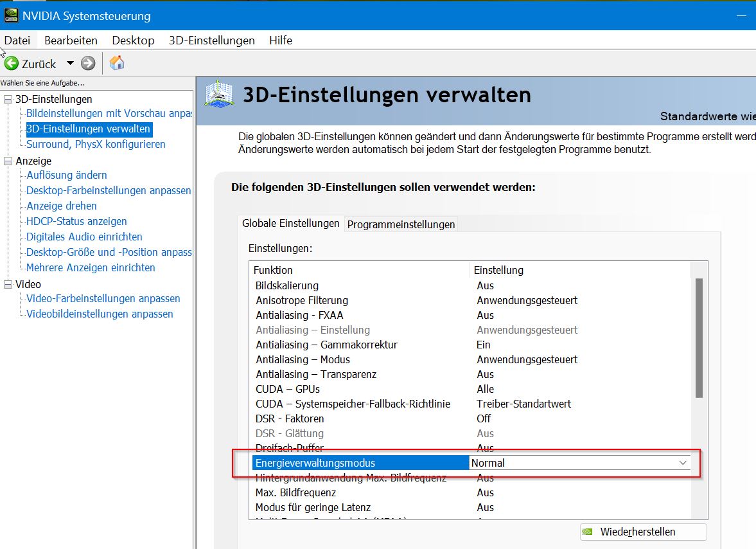The image size is (756, 549).
Task: Open Auflösung ändern
Action: point(67,175)
